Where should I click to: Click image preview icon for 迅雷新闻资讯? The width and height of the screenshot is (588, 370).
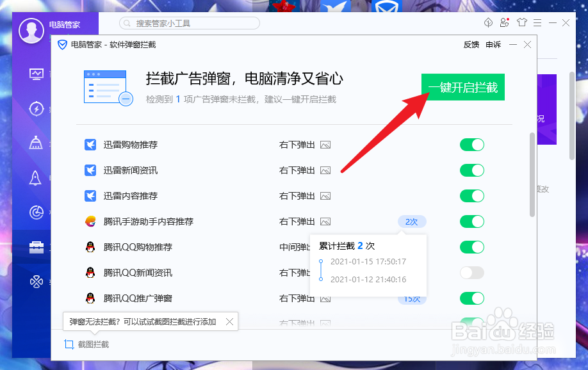coord(325,170)
